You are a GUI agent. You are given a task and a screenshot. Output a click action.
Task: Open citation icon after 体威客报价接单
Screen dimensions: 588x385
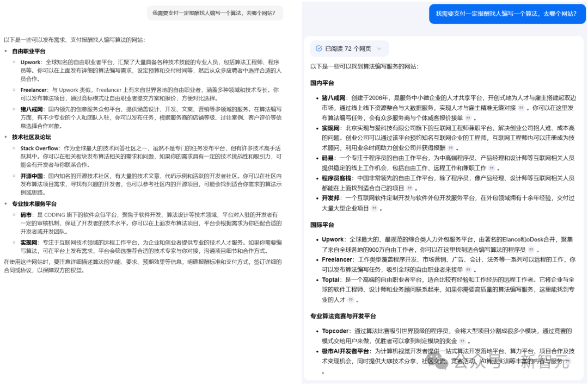point(468,118)
